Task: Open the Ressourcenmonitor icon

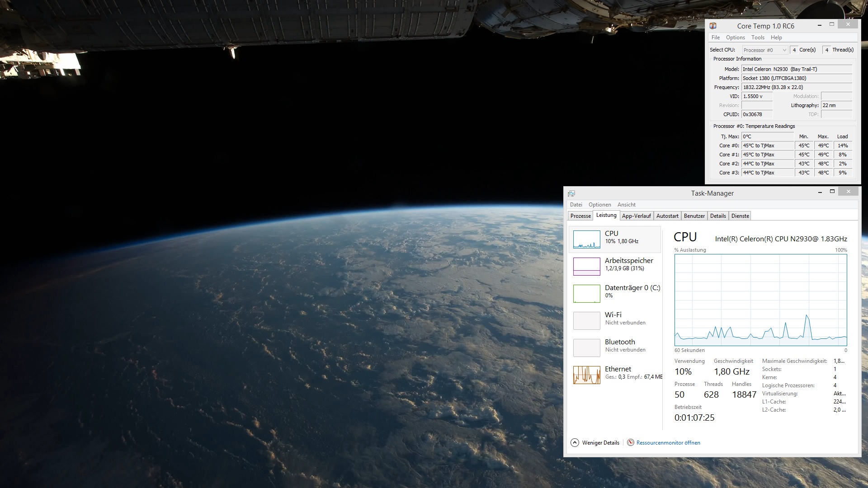Action: click(x=631, y=442)
